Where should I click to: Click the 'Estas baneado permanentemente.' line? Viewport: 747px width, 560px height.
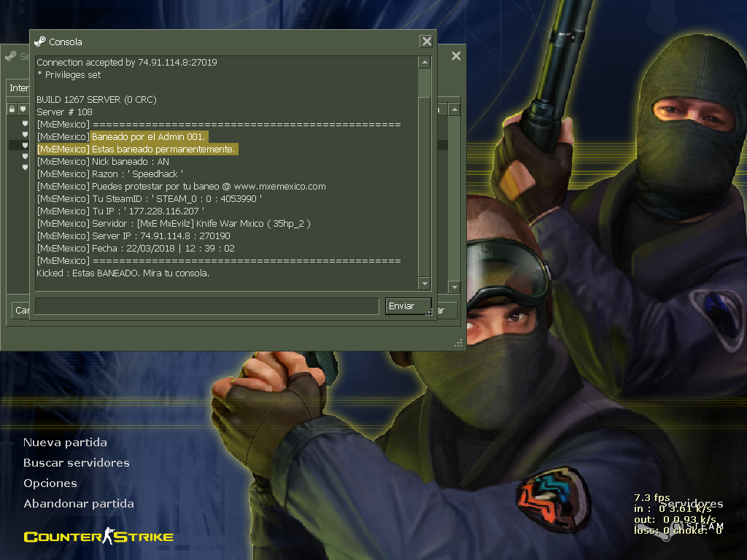pos(137,149)
